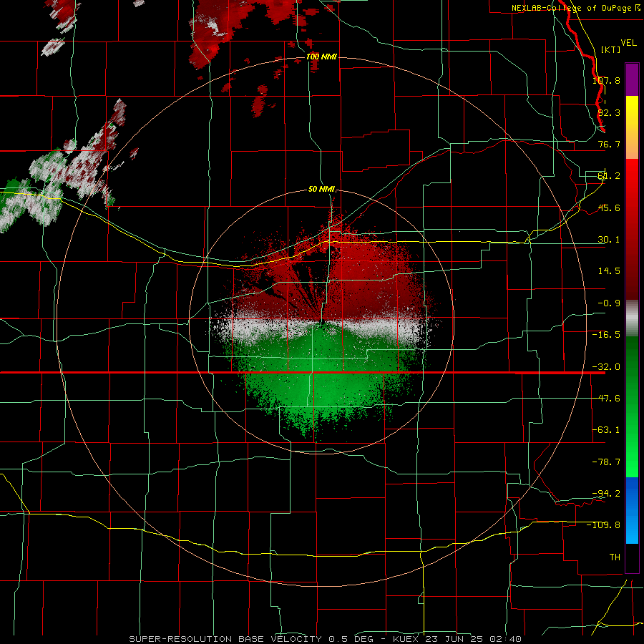Screen dimensions: 644x644
Task: Click the 30.1 velocity scale value
Action: [609, 240]
